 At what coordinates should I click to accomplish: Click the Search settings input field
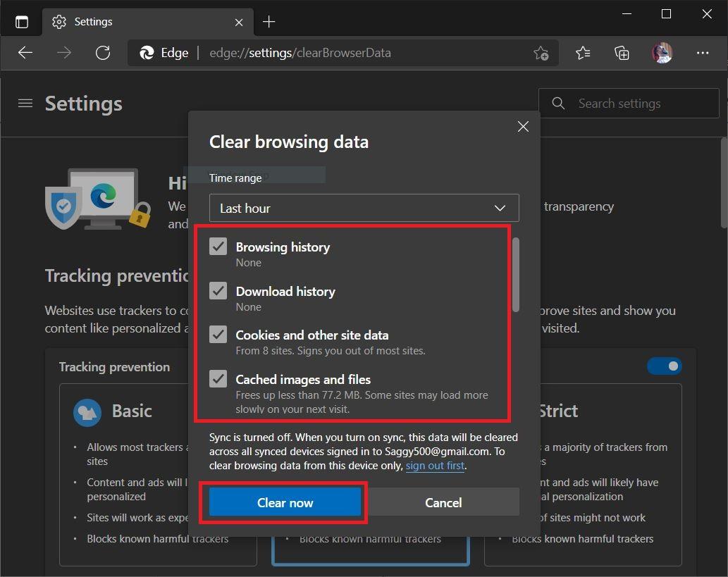(x=638, y=104)
